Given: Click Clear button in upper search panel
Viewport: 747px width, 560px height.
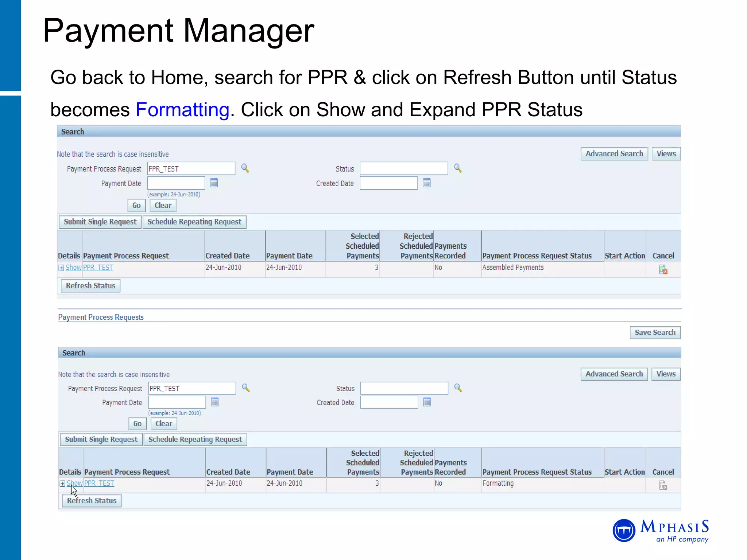Looking at the screenshot, I should (163, 206).
